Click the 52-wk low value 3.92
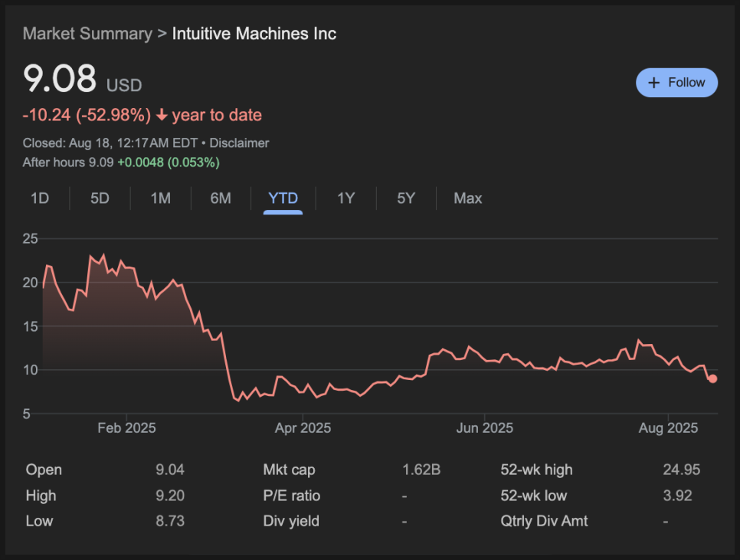This screenshot has height=560, width=740. pyautogui.click(x=677, y=496)
